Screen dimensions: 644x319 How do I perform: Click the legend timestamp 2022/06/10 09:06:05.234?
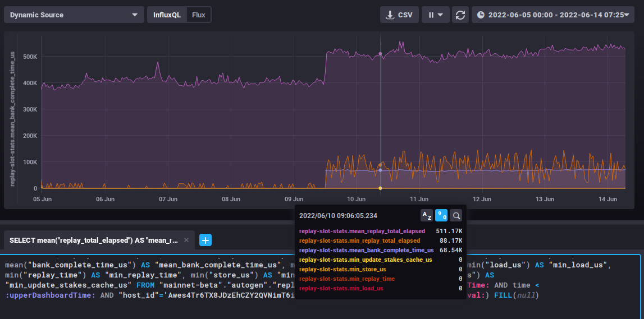point(338,216)
